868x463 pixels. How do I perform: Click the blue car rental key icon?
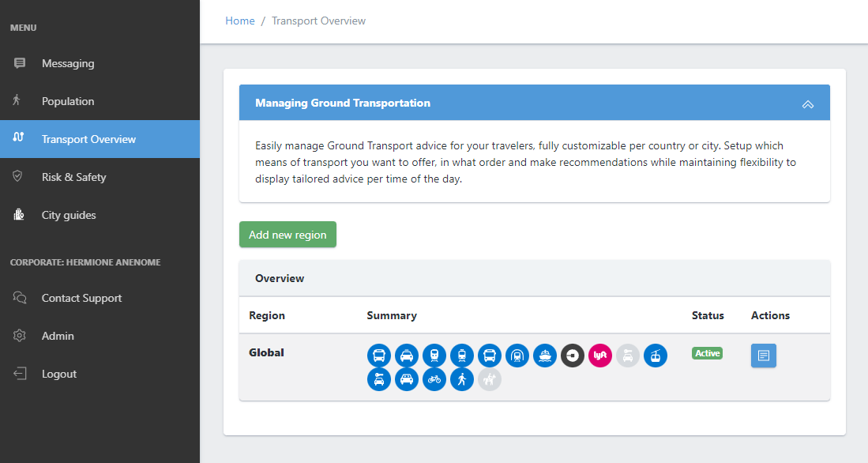click(378, 379)
